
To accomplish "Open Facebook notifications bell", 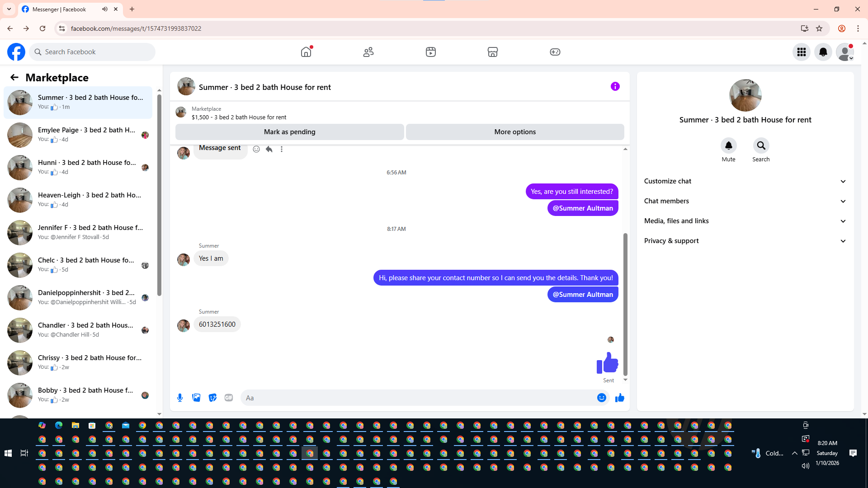I will tap(823, 52).
